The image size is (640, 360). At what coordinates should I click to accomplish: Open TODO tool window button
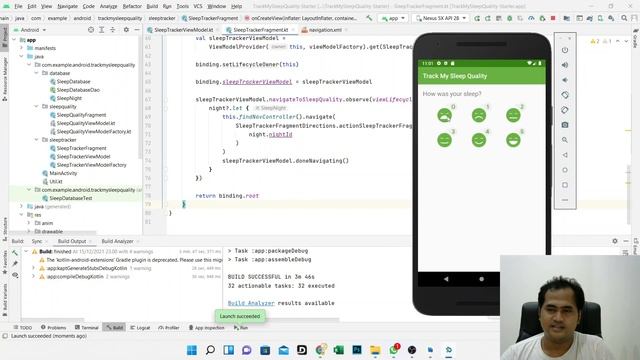pos(22,328)
